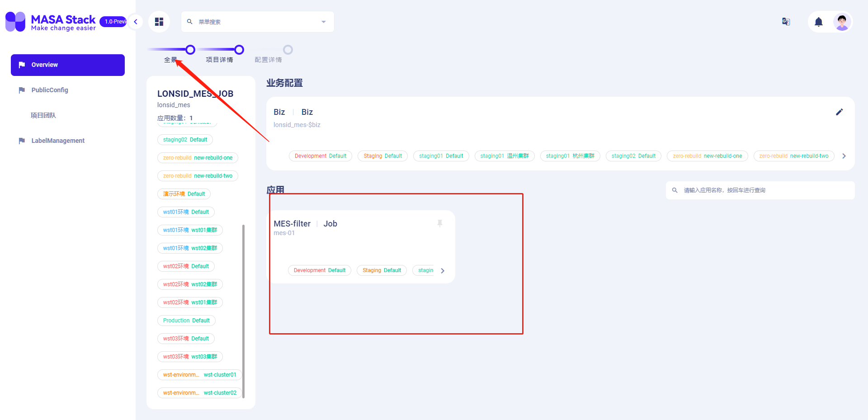Collapse the sidebar with chevron button
Screen dimensions: 868x420
tap(135, 22)
